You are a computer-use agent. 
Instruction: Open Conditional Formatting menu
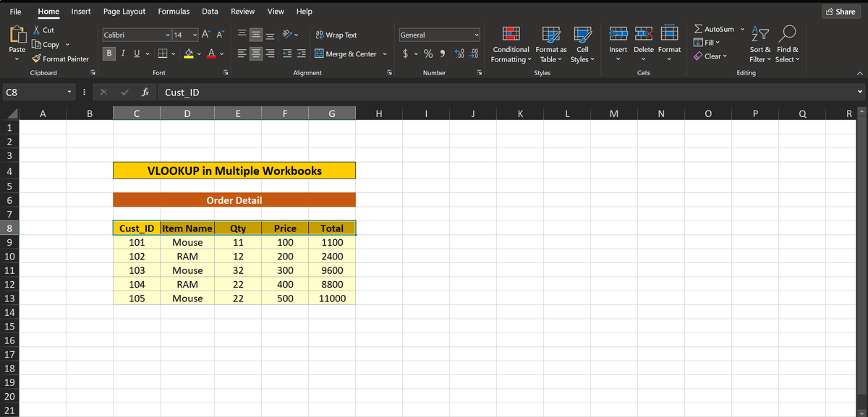(x=511, y=45)
